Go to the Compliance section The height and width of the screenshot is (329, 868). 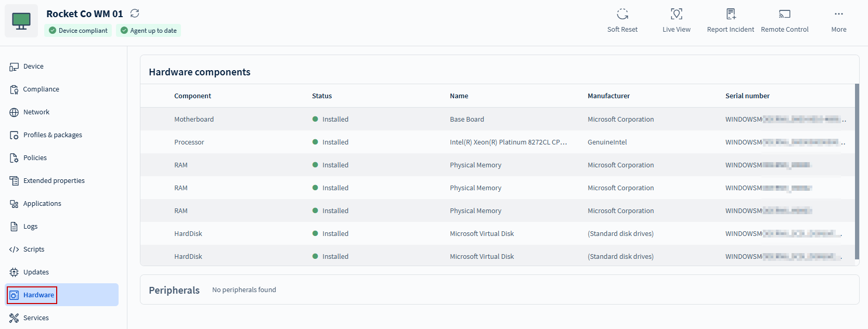point(41,89)
